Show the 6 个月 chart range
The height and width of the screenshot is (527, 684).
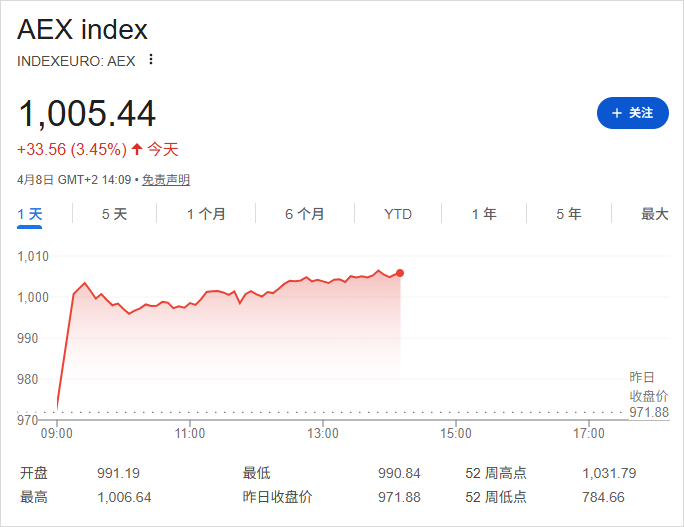click(305, 214)
